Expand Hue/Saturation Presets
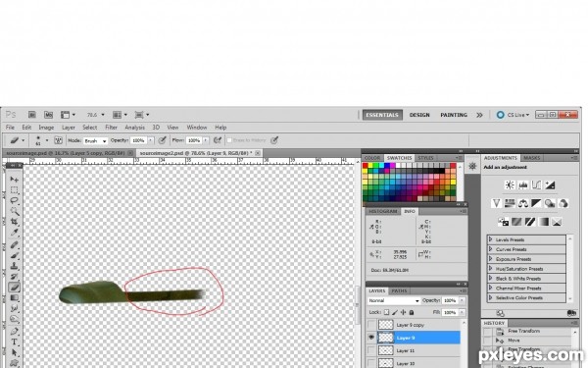This screenshot has height=368, width=588. point(490,269)
